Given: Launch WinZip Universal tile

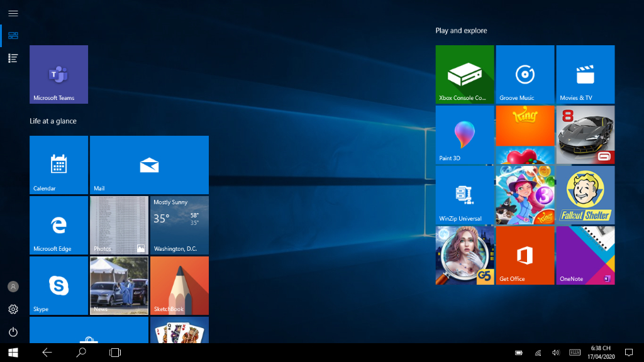Looking at the screenshot, I should [465, 195].
